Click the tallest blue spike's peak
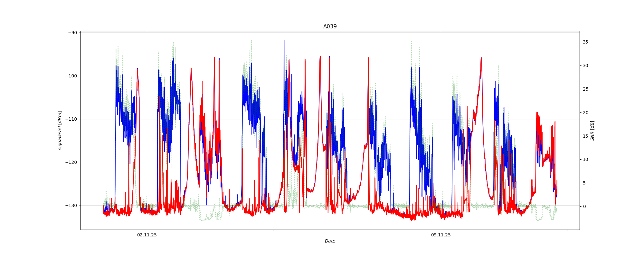The width and height of the screenshot is (644, 258). coord(284,40)
